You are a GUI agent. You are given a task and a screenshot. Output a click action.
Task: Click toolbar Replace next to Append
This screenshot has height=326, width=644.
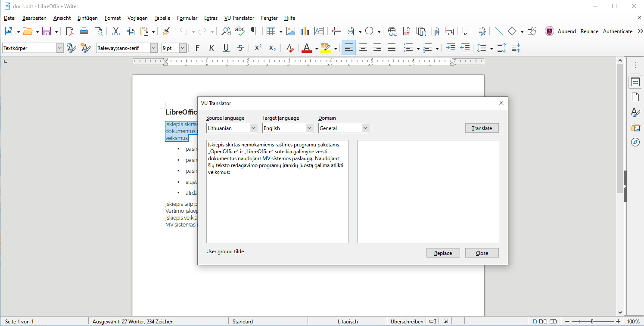coord(589,31)
